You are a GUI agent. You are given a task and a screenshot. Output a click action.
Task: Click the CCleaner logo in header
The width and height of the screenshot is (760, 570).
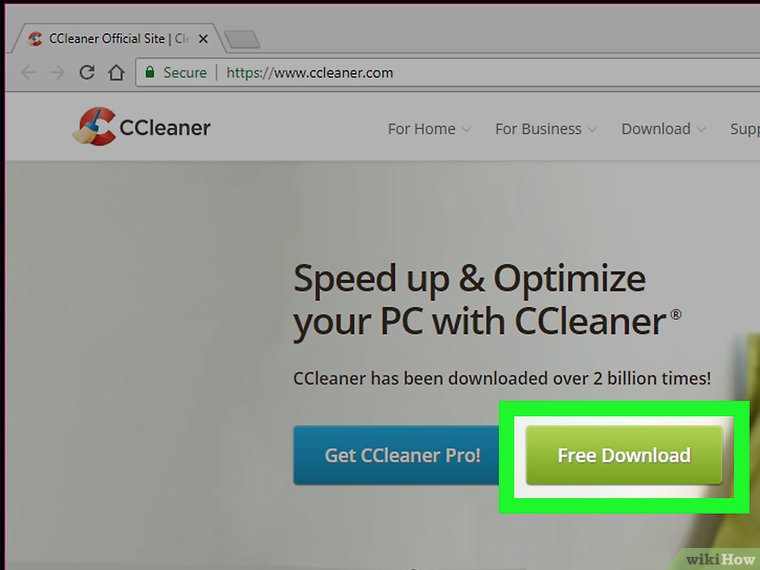142,127
